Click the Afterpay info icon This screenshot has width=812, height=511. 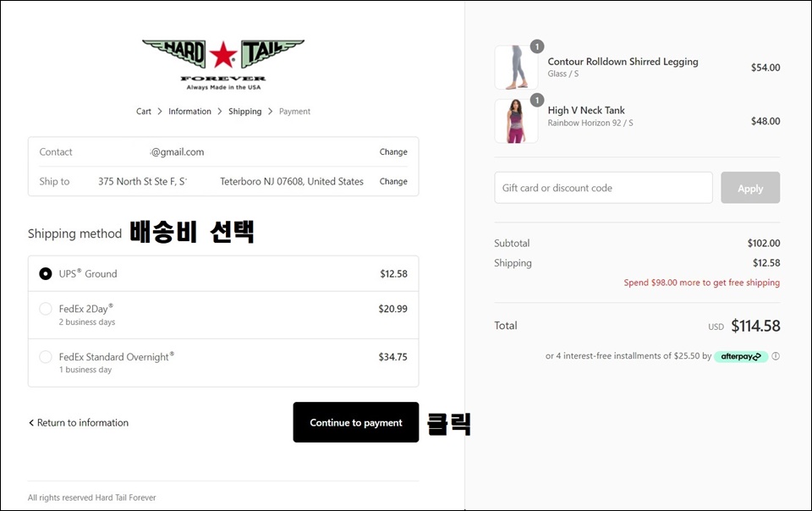[776, 356]
